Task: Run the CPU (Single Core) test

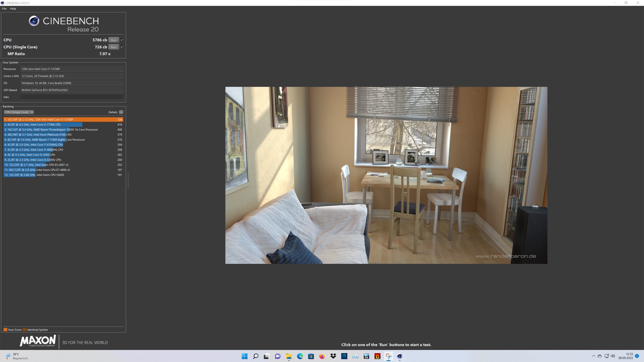Action: pos(113,47)
